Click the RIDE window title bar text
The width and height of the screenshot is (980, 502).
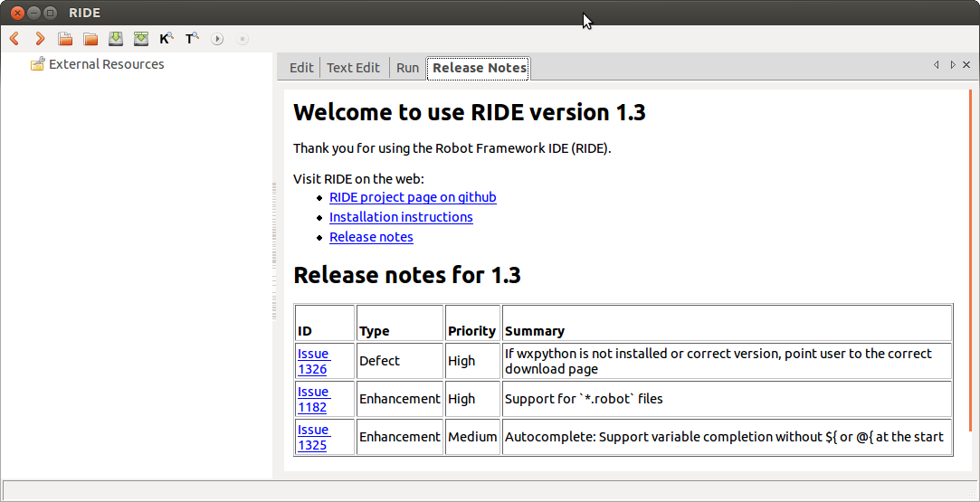click(84, 13)
